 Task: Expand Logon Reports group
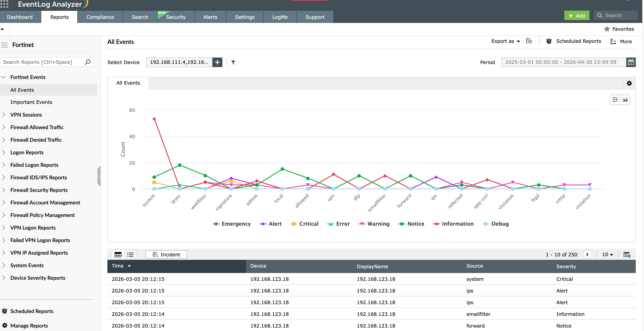point(4,152)
